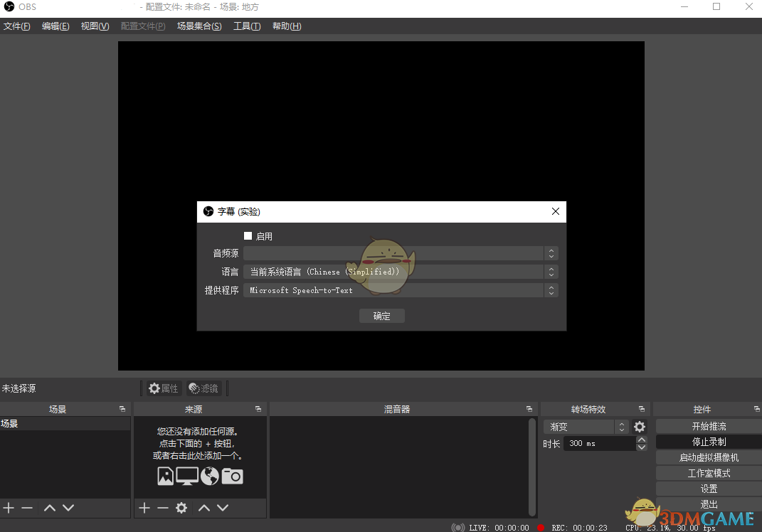Click the minus icon to remove a source
Screen dimensions: 762x532
pos(162,508)
